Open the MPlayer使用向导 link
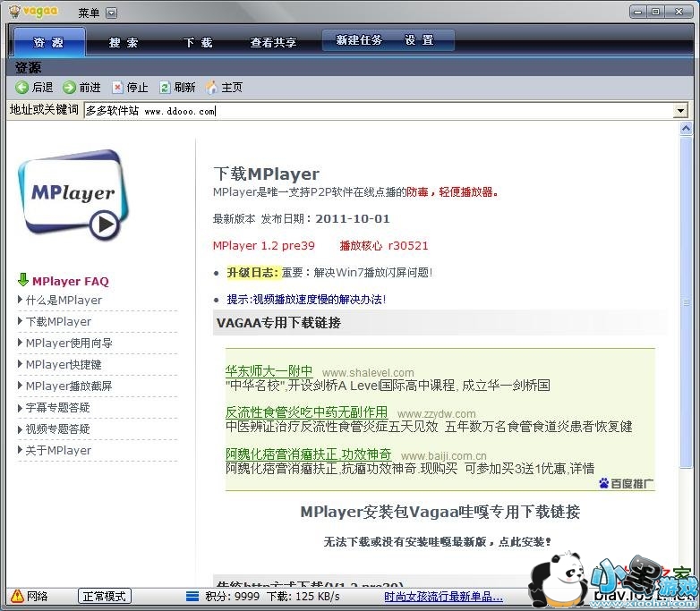The height and width of the screenshot is (611, 700). coord(69,343)
